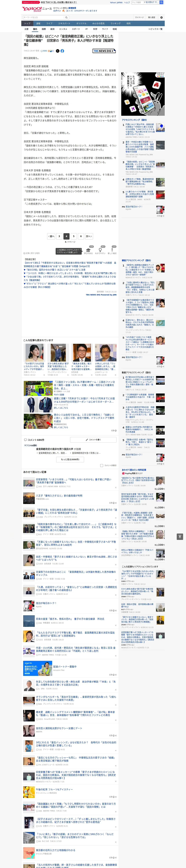This screenshot has height=868, width=186.
Task: Click the pencil コメントを書く button
Action: tap(93, 440)
